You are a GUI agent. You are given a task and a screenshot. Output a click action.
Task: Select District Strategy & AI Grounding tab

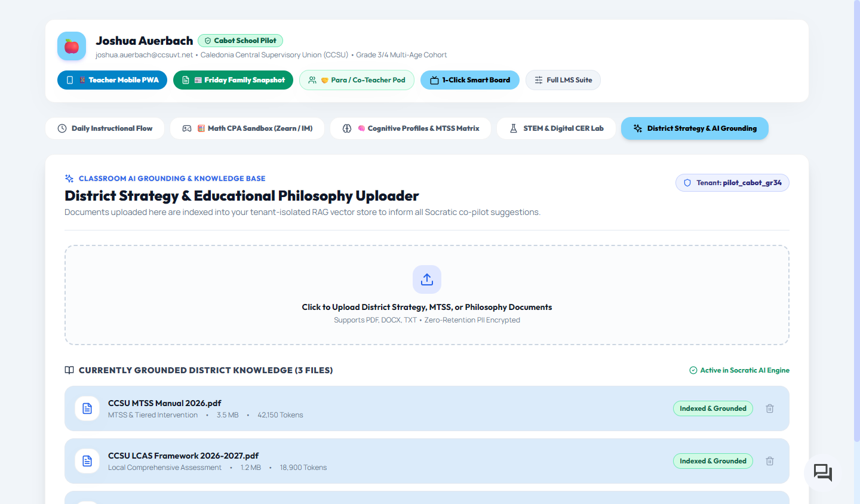point(695,128)
